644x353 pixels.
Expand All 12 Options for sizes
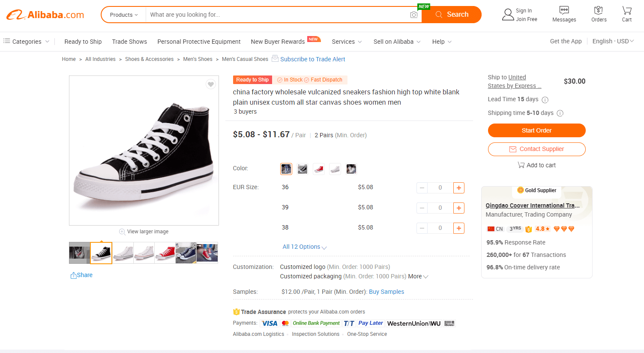304,247
